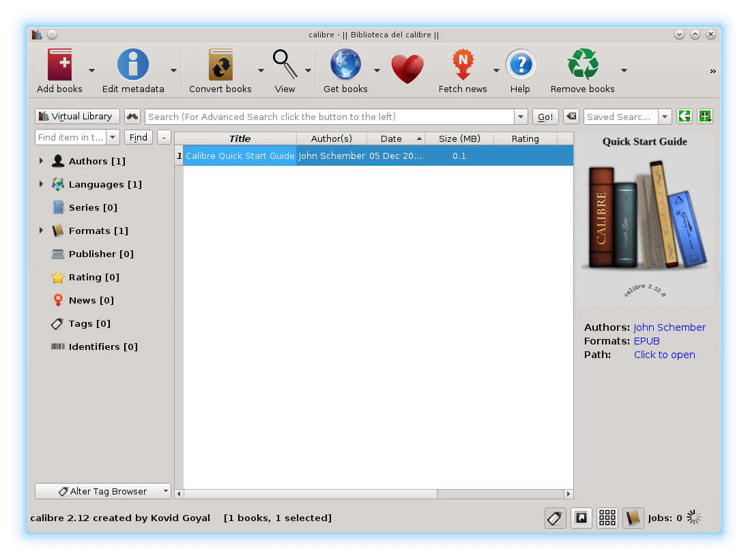Open the Alter Tag Browser menu
The height and width of the screenshot is (560, 748).
102,491
